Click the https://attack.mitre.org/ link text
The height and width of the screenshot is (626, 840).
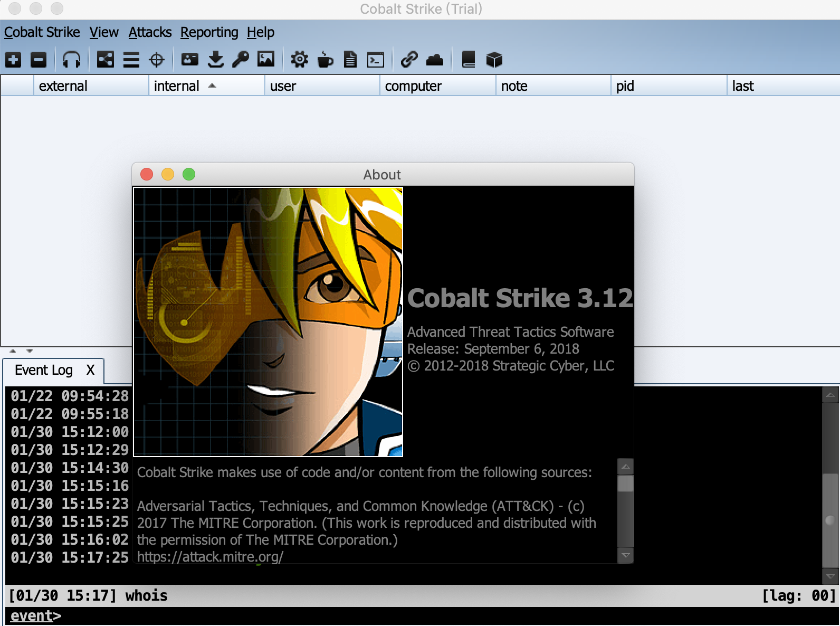coord(210,557)
